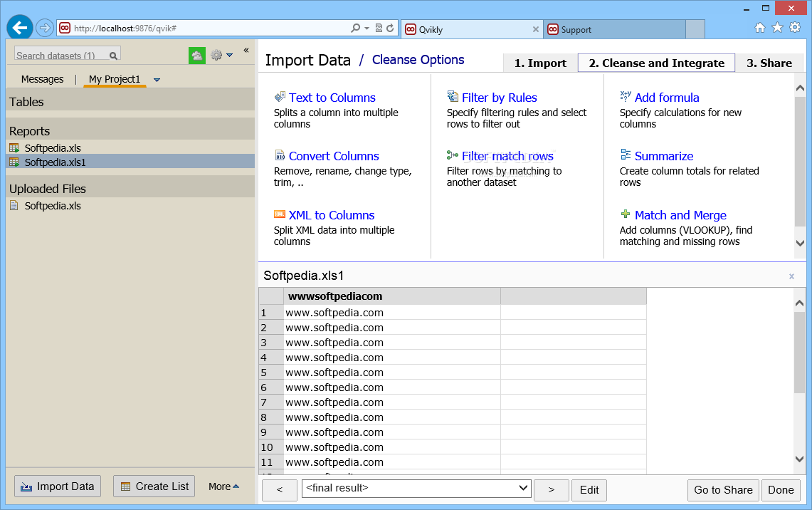Expand the My Project1 dropdown arrow
This screenshot has width=812, height=510.
157,80
